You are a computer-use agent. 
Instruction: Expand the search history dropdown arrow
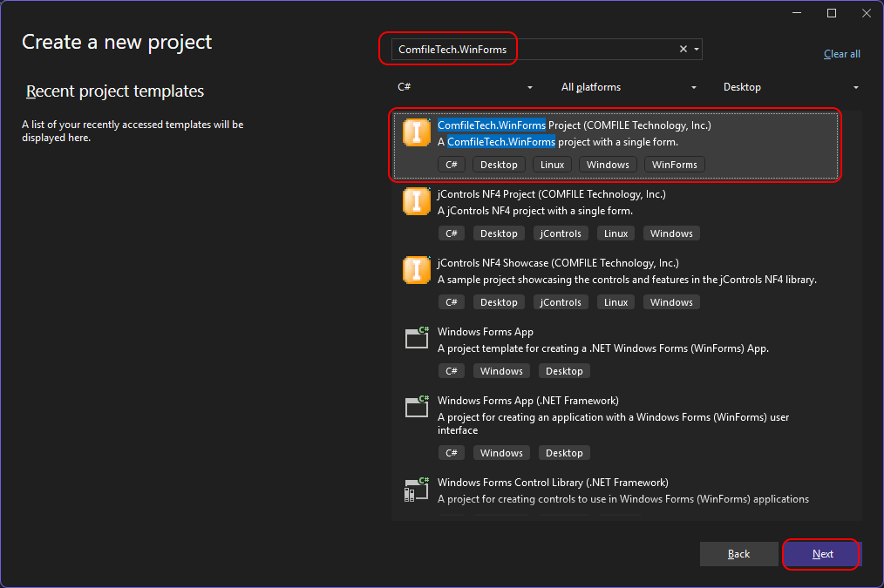(696, 50)
